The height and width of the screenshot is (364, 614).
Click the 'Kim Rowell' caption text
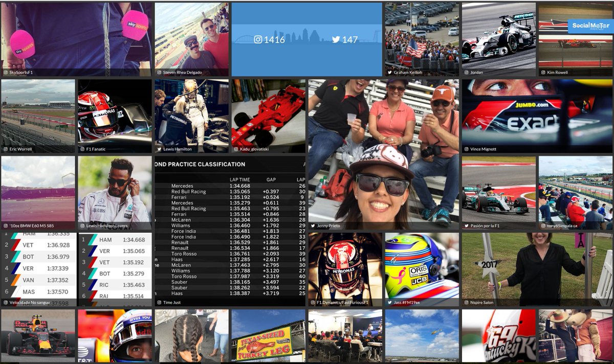click(x=557, y=73)
